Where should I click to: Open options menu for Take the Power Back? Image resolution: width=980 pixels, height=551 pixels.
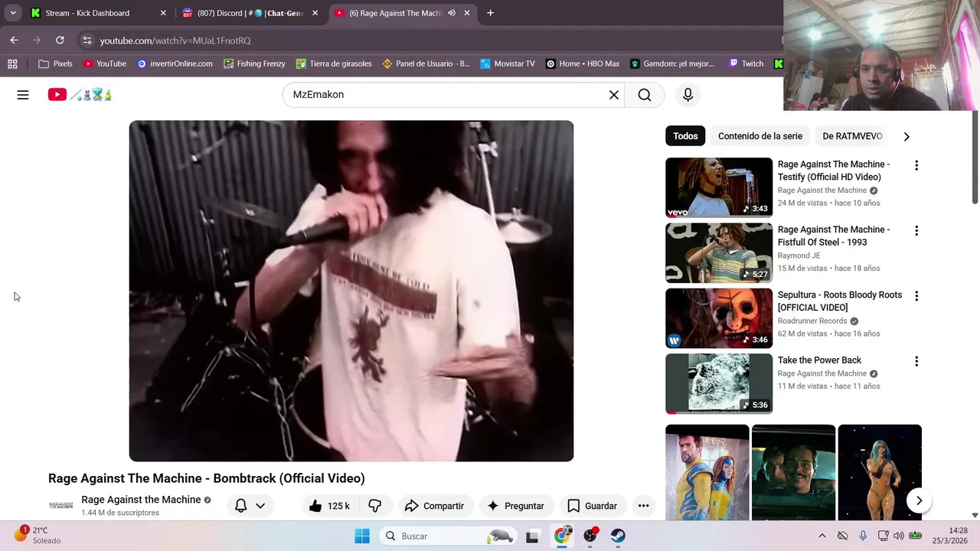pos(916,361)
